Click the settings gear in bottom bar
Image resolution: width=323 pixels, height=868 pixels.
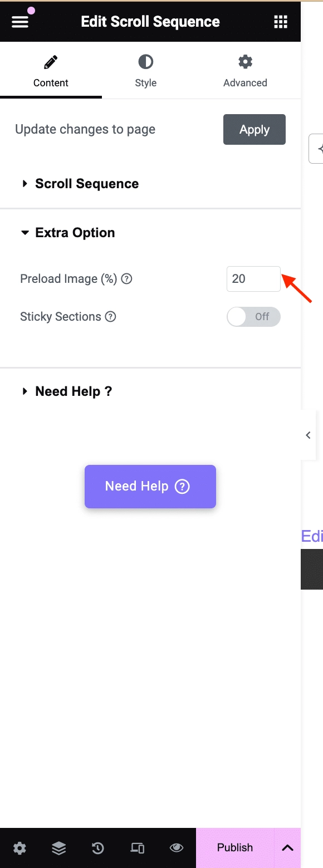click(x=19, y=848)
